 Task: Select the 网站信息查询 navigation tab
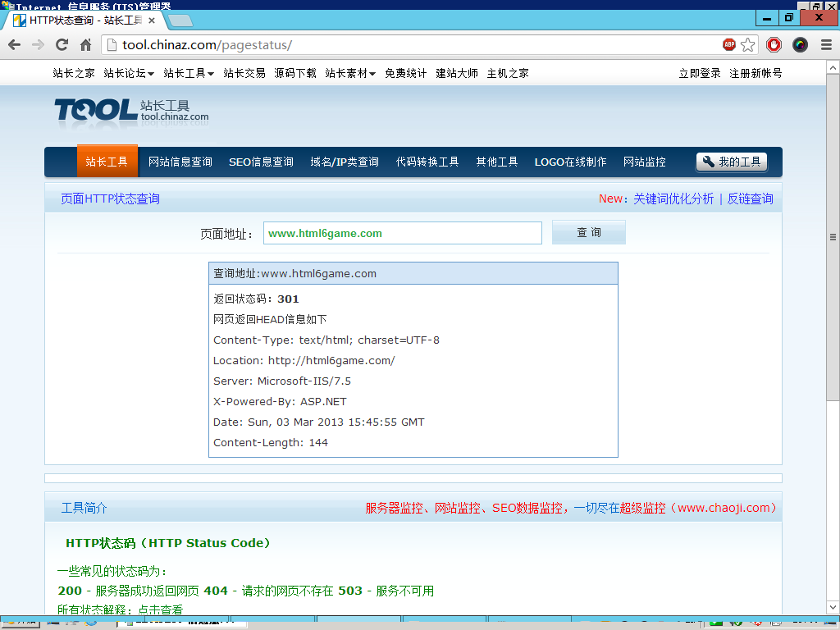click(x=180, y=162)
